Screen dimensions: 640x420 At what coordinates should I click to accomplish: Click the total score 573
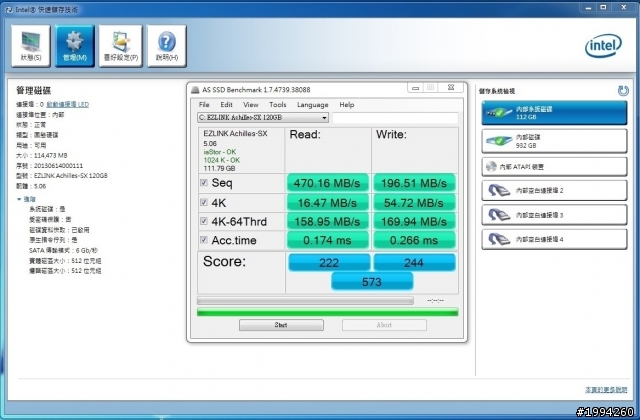tap(372, 282)
